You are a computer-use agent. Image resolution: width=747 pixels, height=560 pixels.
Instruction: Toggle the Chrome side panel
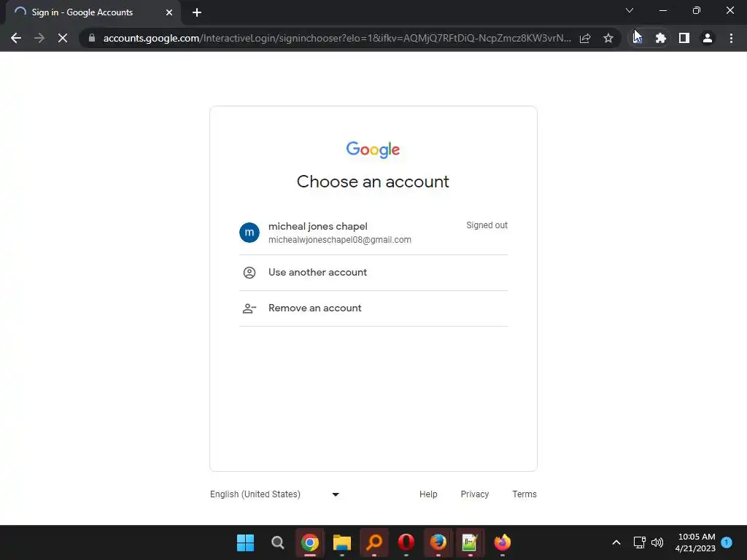tap(684, 38)
